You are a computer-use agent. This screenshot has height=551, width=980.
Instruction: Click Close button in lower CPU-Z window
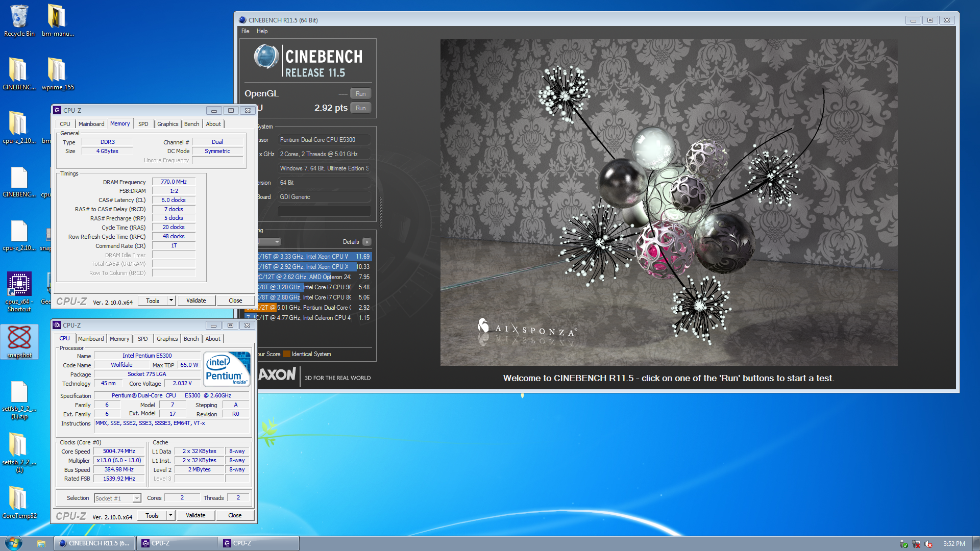(235, 515)
